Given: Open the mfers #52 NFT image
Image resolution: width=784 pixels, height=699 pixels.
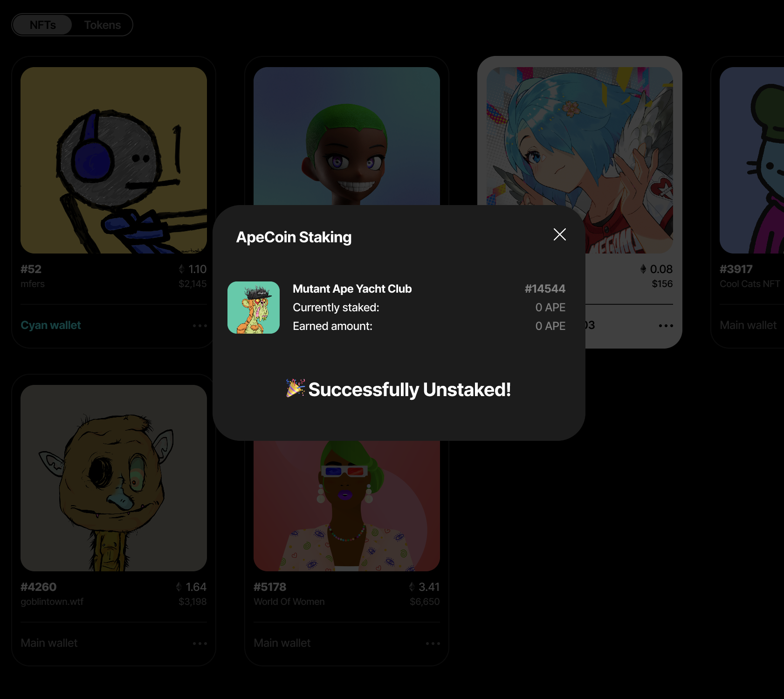Looking at the screenshot, I should pos(114,160).
